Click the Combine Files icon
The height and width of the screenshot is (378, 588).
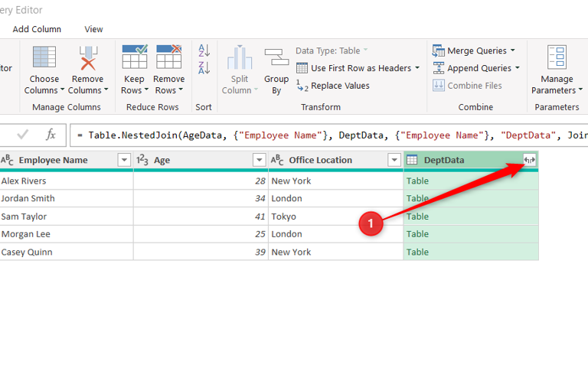click(439, 86)
